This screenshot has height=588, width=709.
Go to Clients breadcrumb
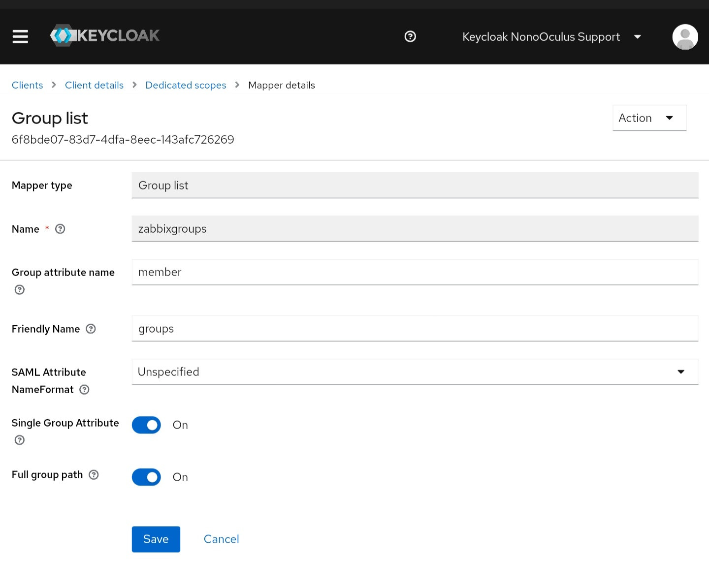pos(28,85)
